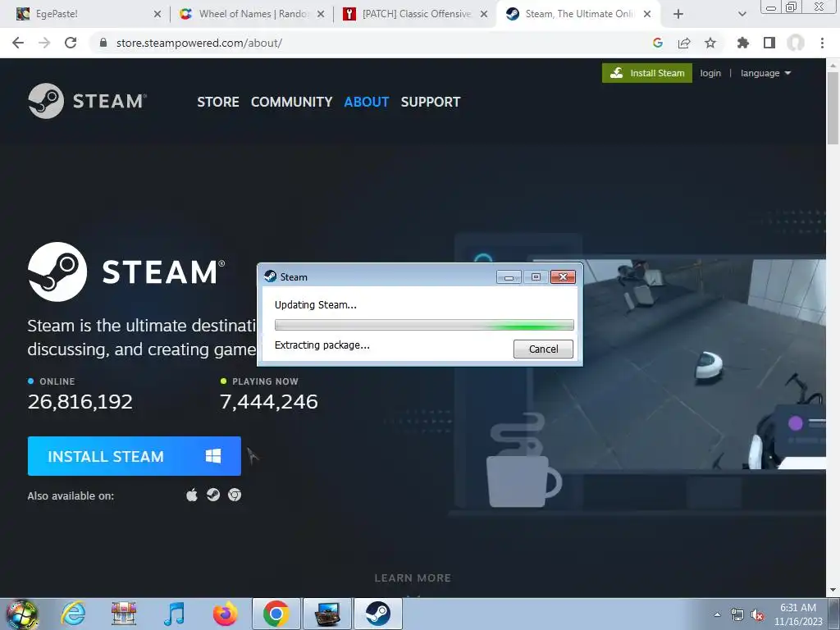Viewport: 840px width, 630px height.
Task: Show hidden system tray icons
Action: pos(717,614)
